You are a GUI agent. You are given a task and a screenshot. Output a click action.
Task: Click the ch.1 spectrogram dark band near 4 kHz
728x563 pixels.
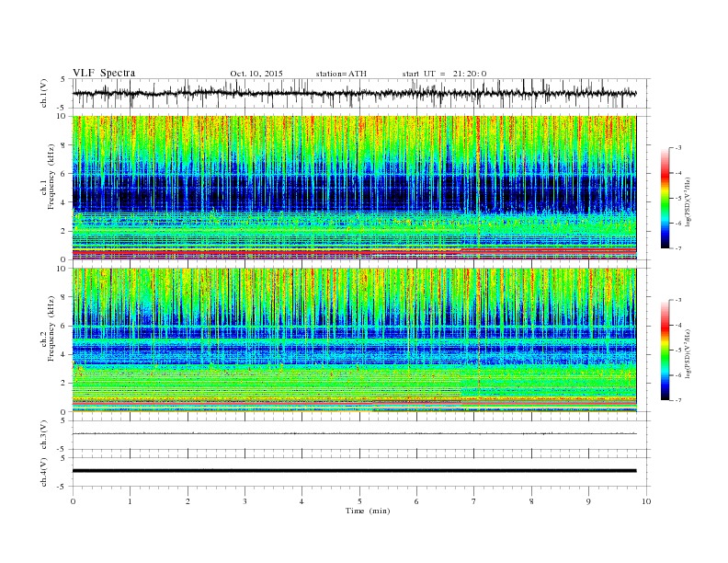[x=354, y=195]
